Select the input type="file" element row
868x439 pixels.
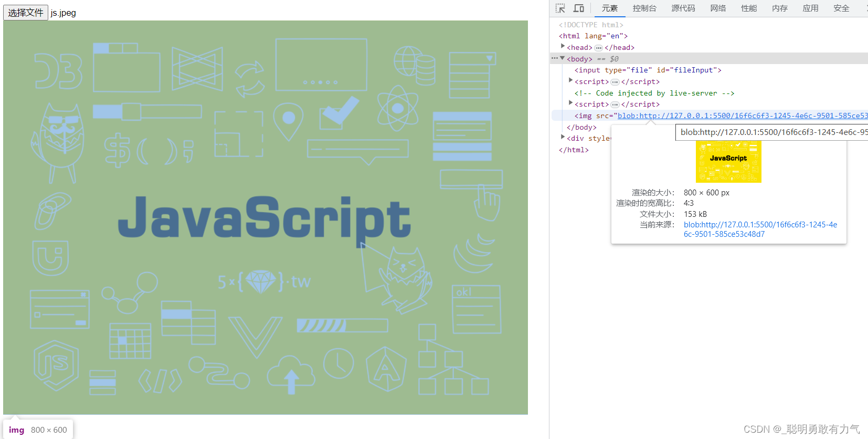648,70
